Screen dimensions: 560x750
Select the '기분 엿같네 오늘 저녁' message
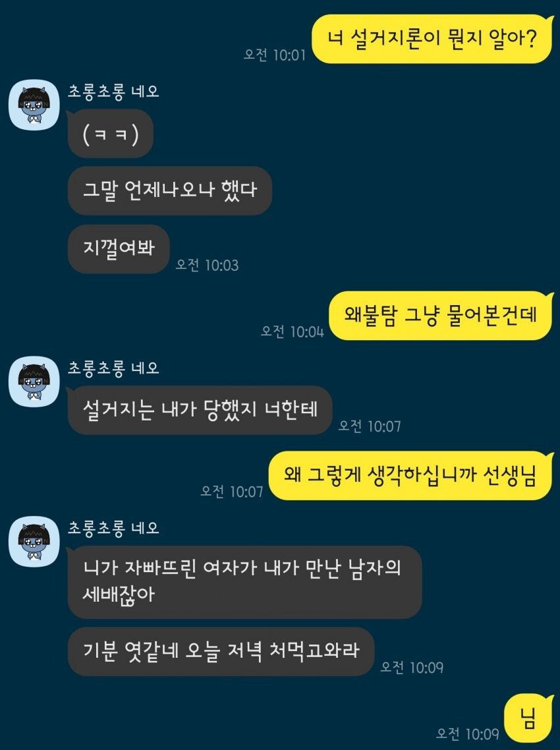click(x=221, y=651)
